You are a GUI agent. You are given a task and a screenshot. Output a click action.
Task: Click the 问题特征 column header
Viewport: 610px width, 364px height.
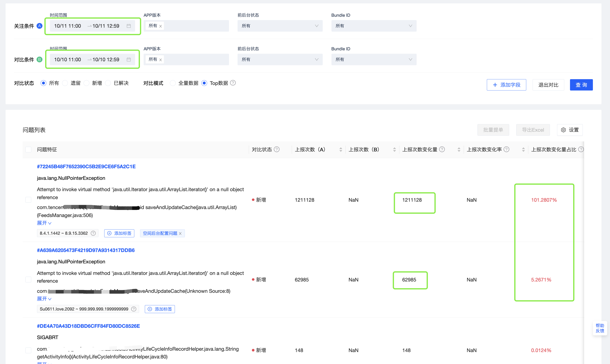point(47,150)
